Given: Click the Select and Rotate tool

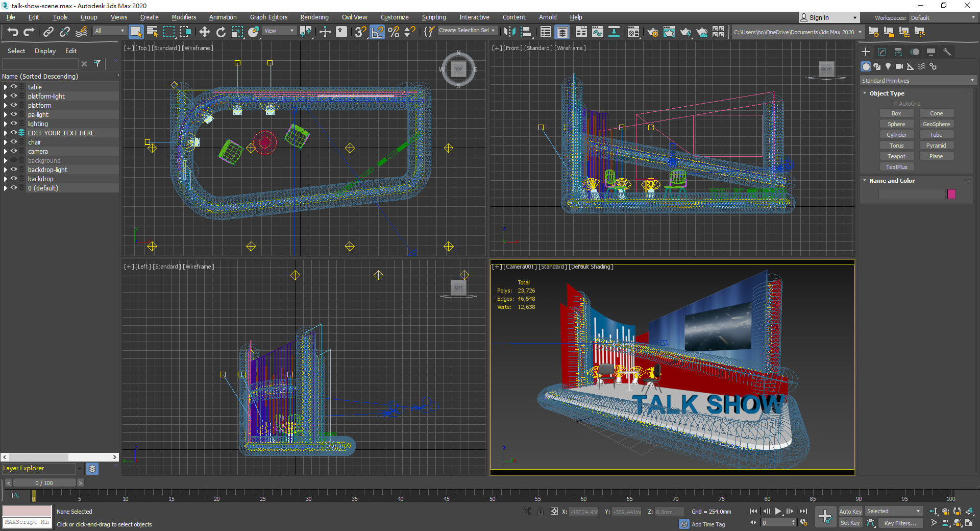Looking at the screenshot, I should tap(220, 32).
